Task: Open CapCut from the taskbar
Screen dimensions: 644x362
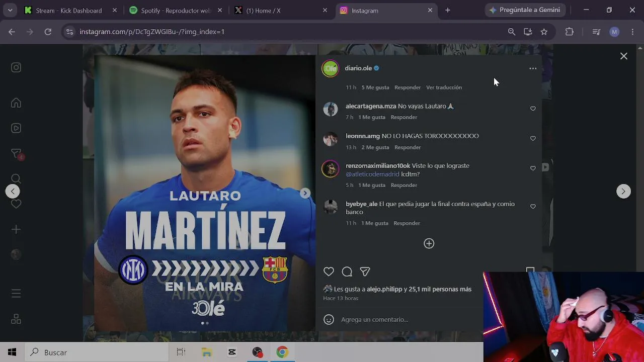Action: [x=232, y=352]
